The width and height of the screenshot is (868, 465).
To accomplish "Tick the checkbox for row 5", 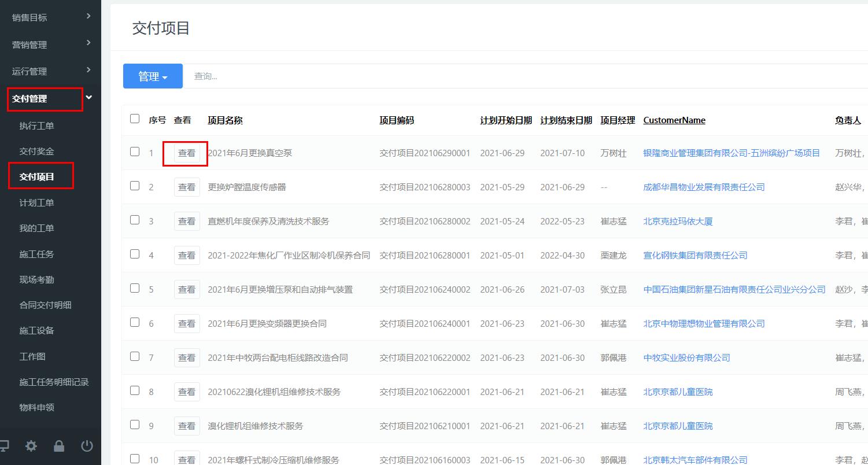I will coord(135,289).
